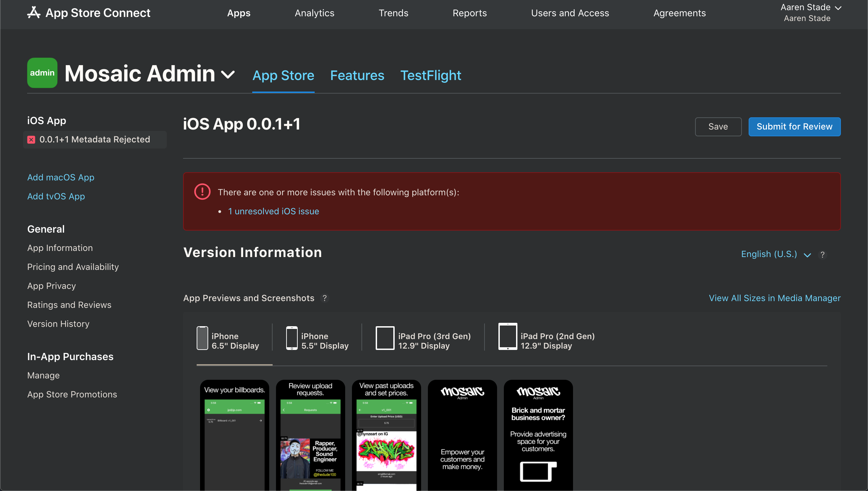Expand the Mosaic Admin app switcher chevron
This screenshot has height=491, width=868.
(x=228, y=74)
